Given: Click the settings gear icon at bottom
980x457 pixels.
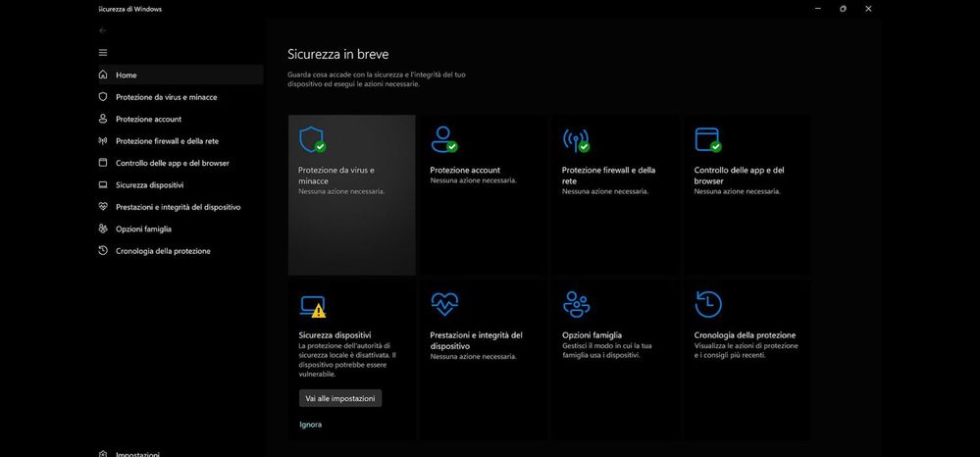Looking at the screenshot, I should pos(103,454).
